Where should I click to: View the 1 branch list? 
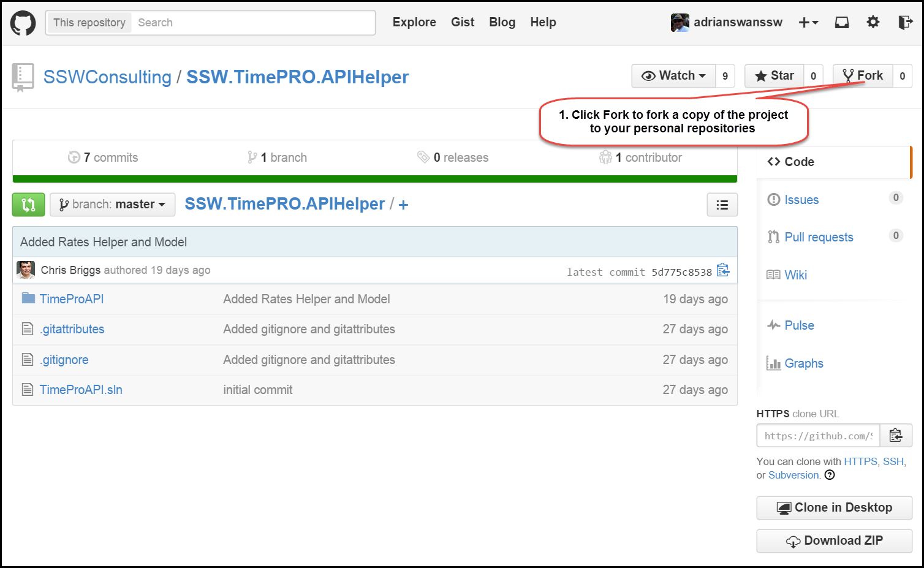click(x=277, y=157)
